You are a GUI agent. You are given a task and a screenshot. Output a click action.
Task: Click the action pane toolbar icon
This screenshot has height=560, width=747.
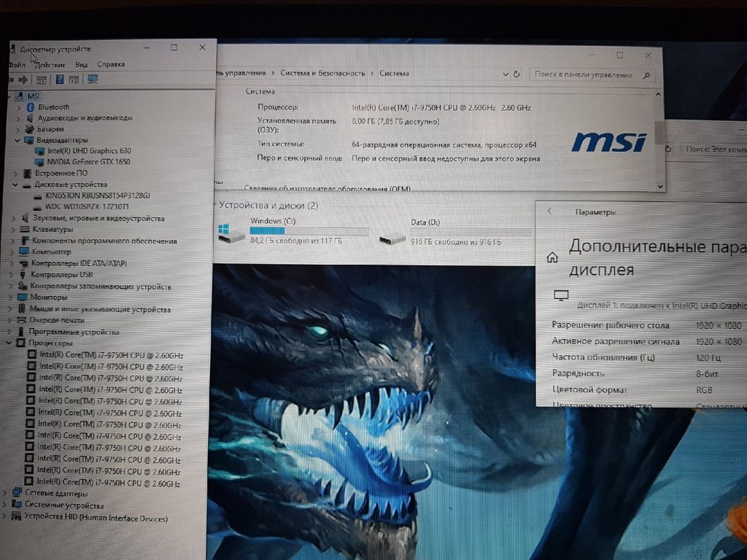click(x=74, y=79)
